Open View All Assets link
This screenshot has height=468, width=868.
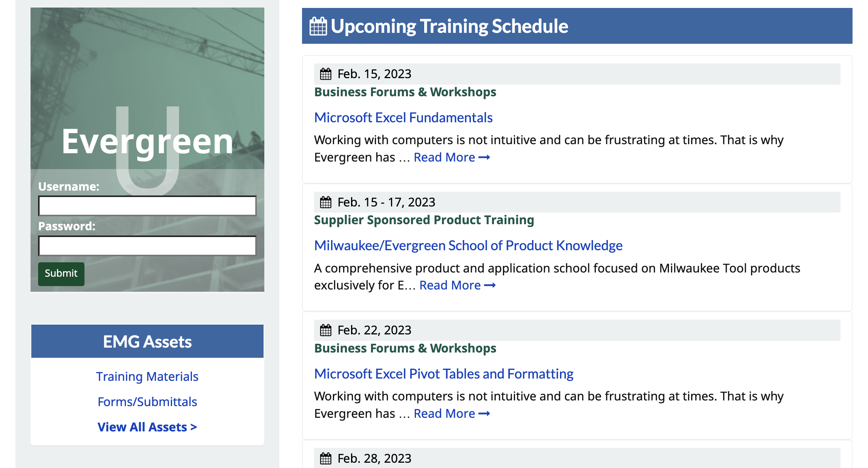pyautogui.click(x=147, y=427)
